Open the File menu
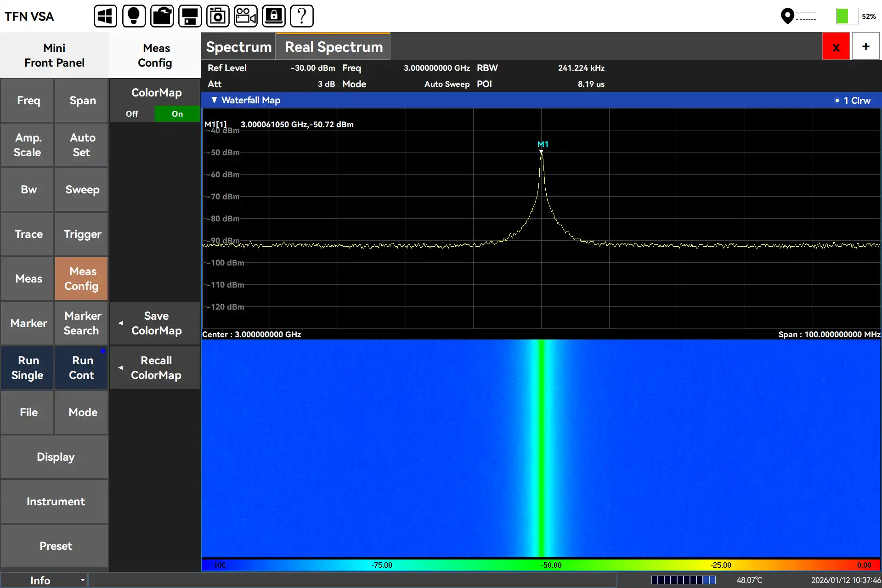The image size is (882, 588). tap(28, 412)
